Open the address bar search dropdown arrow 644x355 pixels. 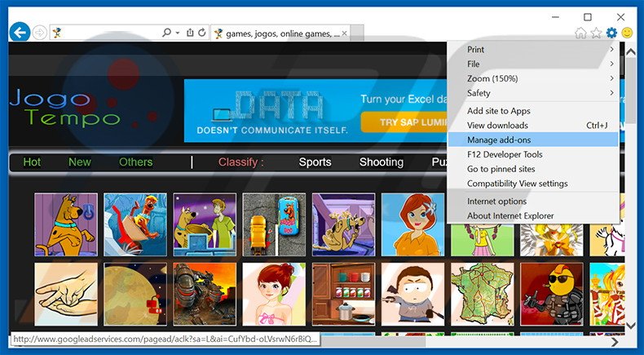[x=178, y=33]
